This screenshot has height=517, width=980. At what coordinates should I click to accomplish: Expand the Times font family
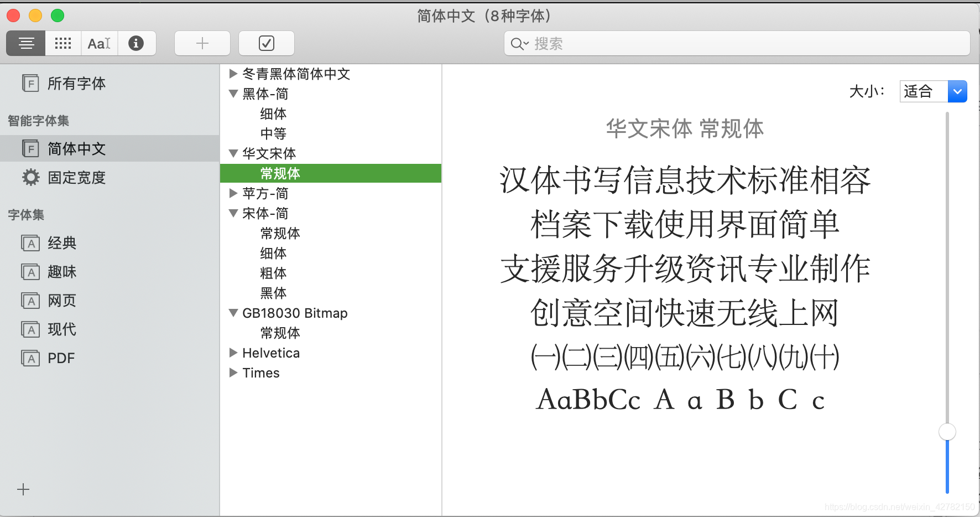pos(233,373)
